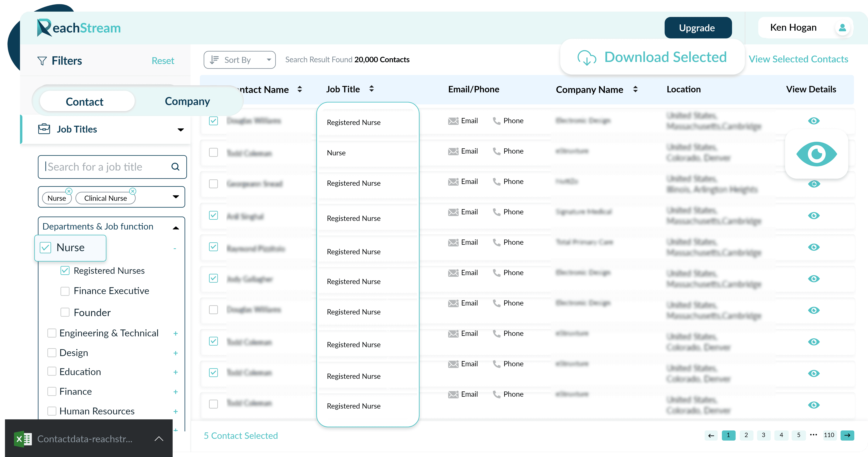
Task: Expand Education plus sign
Action: (x=176, y=372)
